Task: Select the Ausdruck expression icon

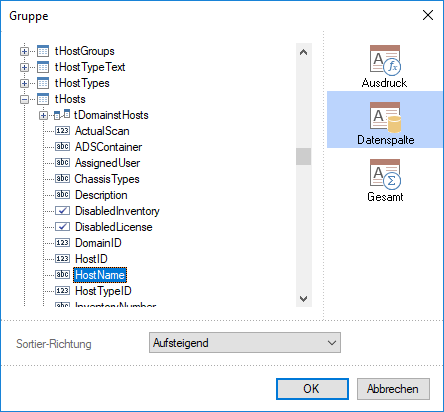Action: click(385, 60)
